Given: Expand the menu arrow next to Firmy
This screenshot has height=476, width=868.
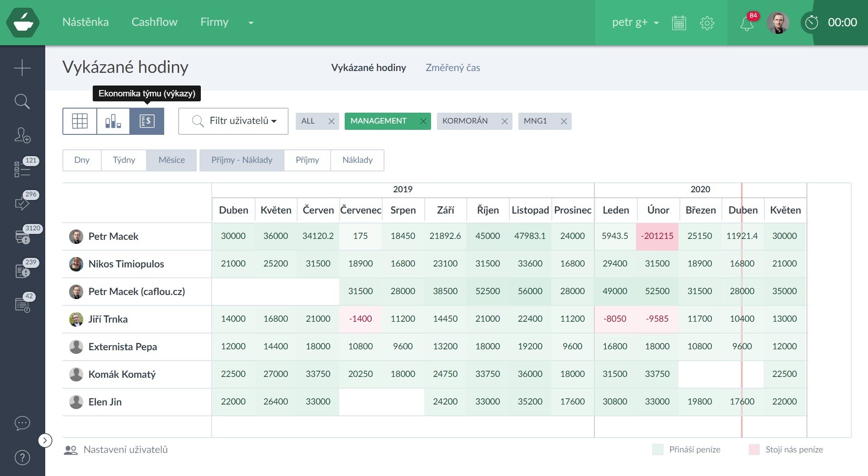Looking at the screenshot, I should tap(251, 23).
